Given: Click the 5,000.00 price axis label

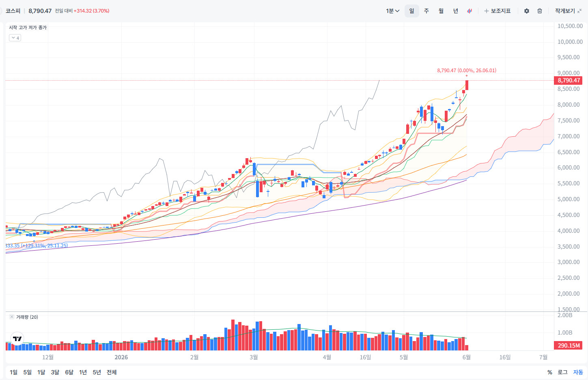Looking at the screenshot, I should (569, 199).
